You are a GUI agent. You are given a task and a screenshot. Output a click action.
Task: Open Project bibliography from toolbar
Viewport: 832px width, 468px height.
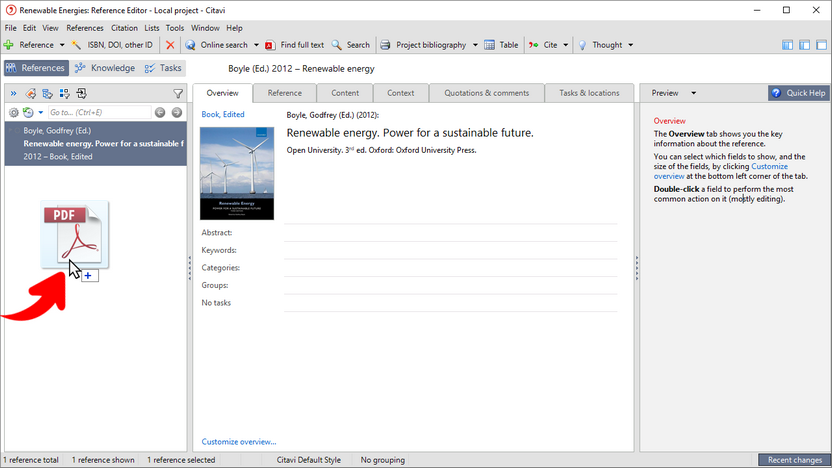(423, 45)
